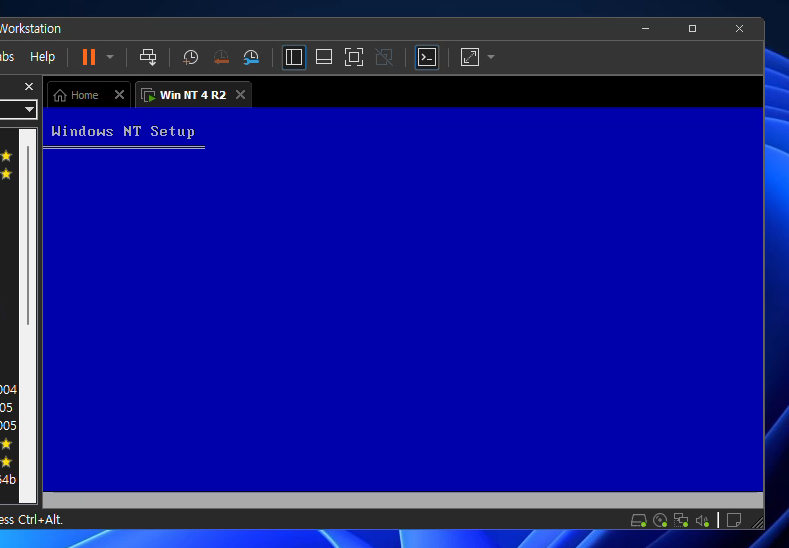The height and width of the screenshot is (548, 789).
Task: Take a snapshot of this virtual machine
Action: 190,57
